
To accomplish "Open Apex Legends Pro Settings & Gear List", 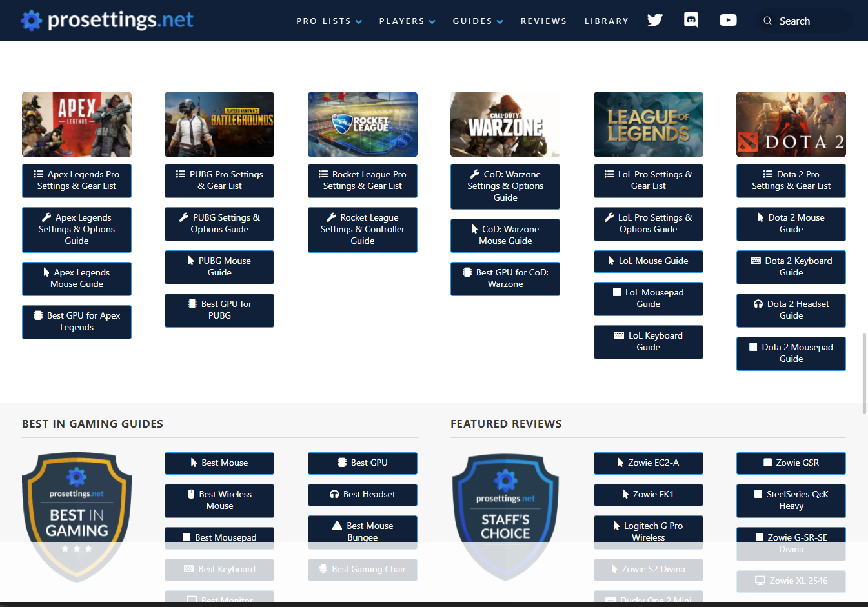I will pos(77,181).
